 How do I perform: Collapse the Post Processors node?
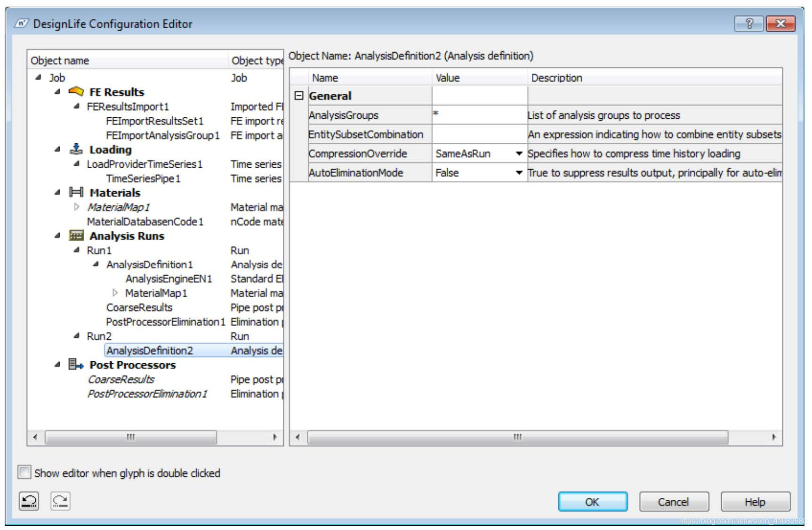click(57, 365)
